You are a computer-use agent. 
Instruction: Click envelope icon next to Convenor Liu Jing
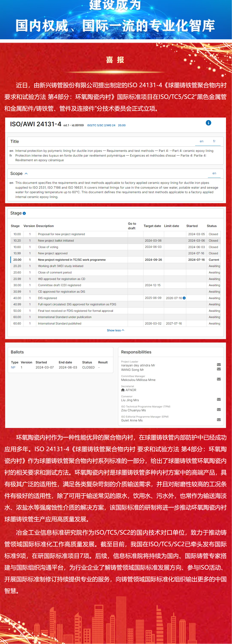pyautogui.click(x=219, y=399)
